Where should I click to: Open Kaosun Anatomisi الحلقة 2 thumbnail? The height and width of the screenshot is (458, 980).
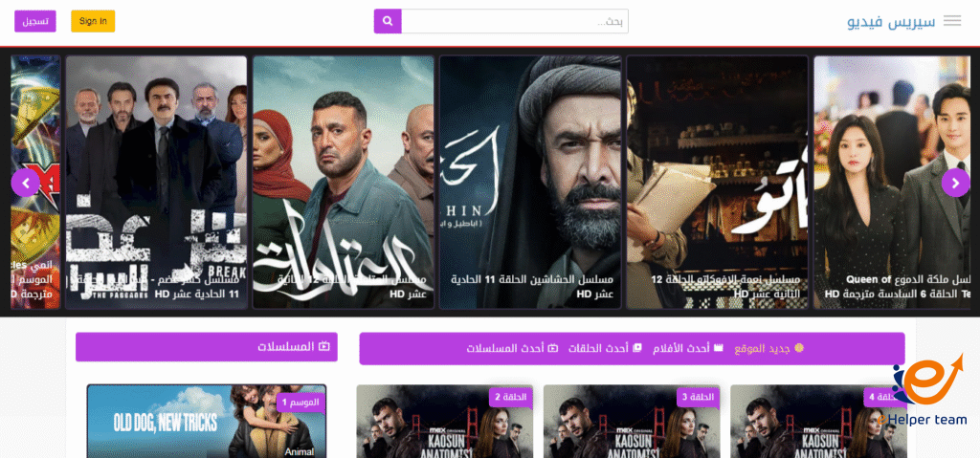[444, 421]
